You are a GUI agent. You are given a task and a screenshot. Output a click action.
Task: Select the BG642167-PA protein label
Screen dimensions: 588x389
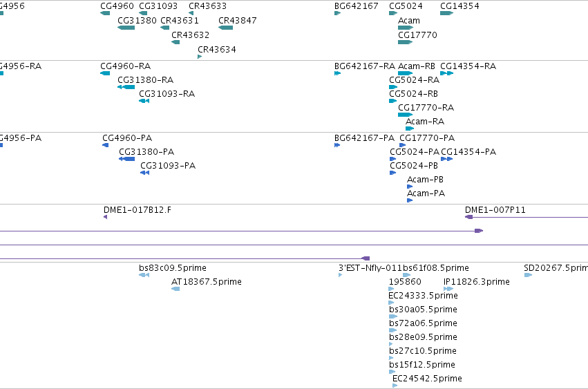pyautogui.click(x=364, y=138)
